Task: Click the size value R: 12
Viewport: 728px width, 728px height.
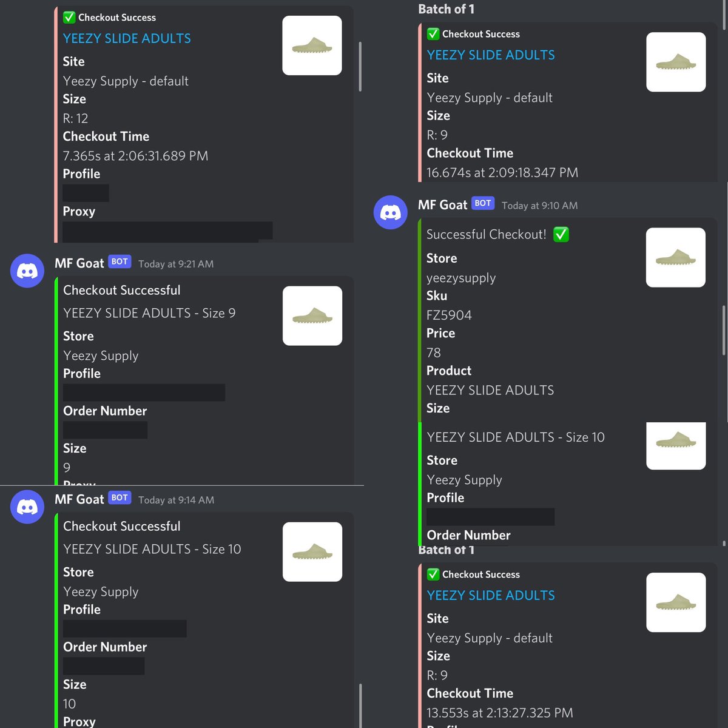Action: 76,118
